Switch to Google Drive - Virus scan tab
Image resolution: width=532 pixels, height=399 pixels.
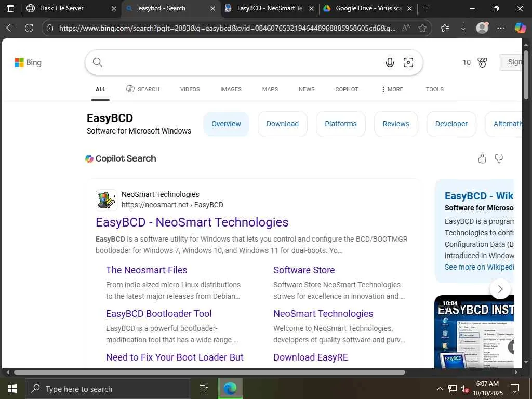point(368,8)
